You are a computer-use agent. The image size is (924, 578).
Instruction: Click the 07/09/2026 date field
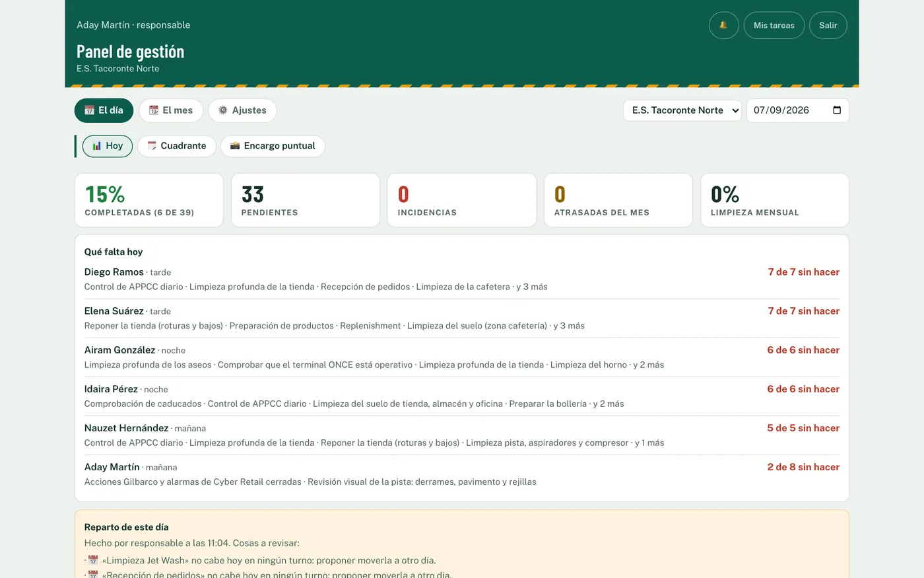(797, 110)
